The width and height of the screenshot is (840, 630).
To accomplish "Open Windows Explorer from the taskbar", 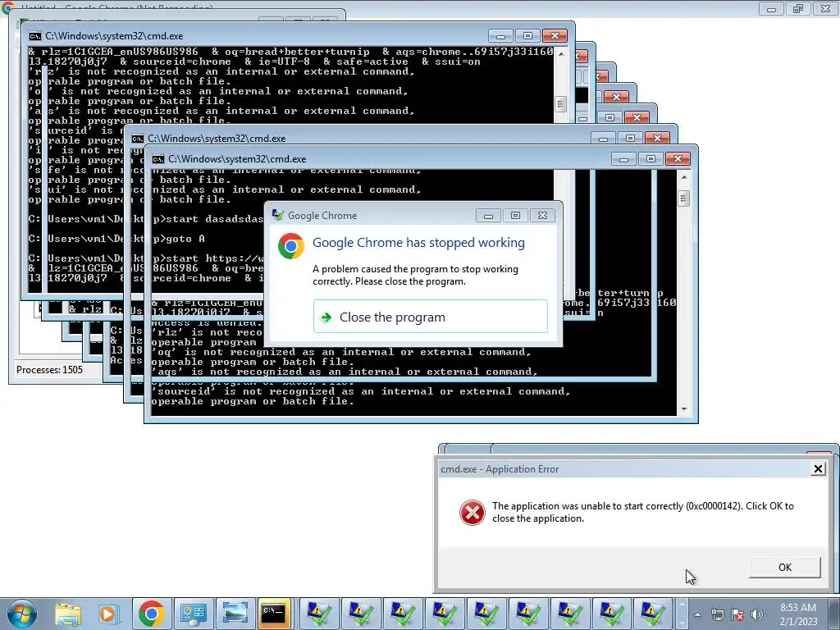I will click(x=68, y=614).
